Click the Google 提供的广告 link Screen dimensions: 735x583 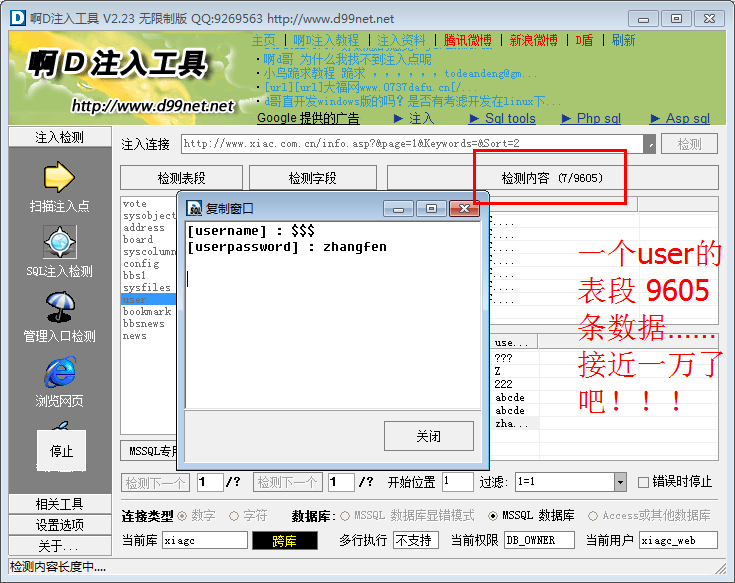pyautogui.click(x=308, y=118)
